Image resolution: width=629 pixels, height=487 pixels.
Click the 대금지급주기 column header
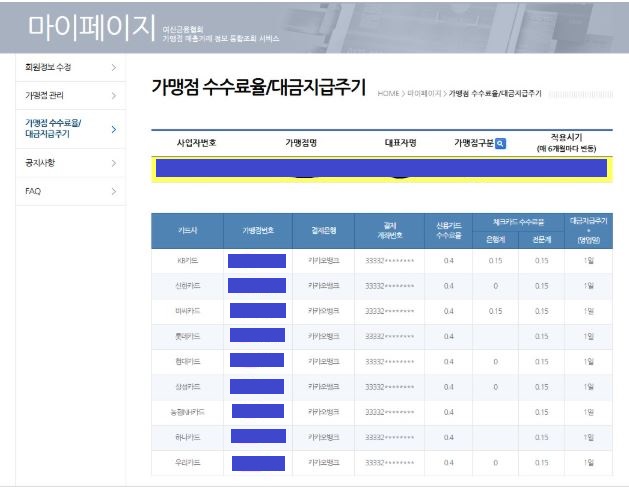[x=591, y=229]
